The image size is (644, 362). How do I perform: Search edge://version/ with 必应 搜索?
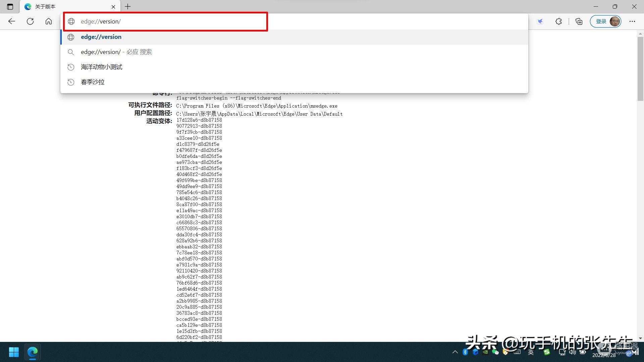[294, 52]
